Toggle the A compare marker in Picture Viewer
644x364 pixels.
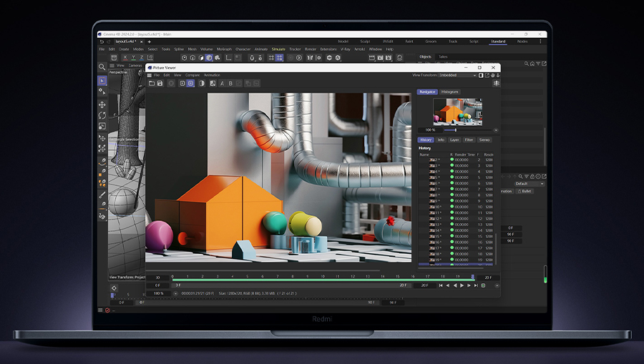point(222,83)
